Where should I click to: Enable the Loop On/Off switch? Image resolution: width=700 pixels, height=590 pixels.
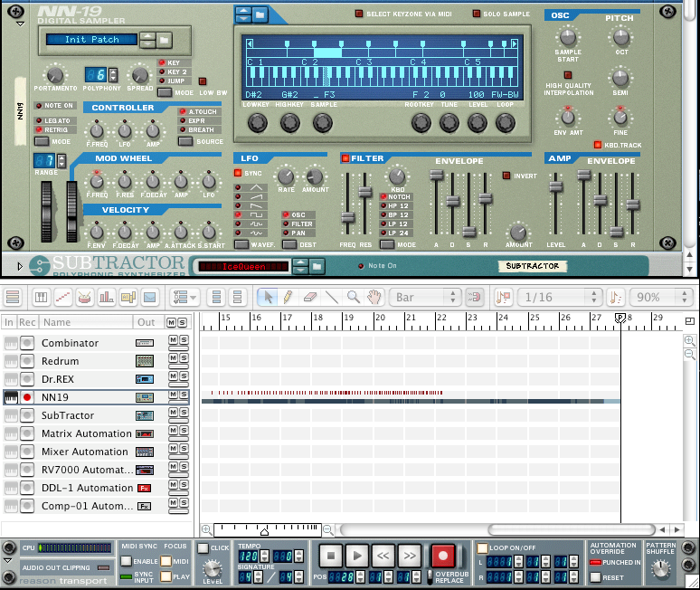482,547
